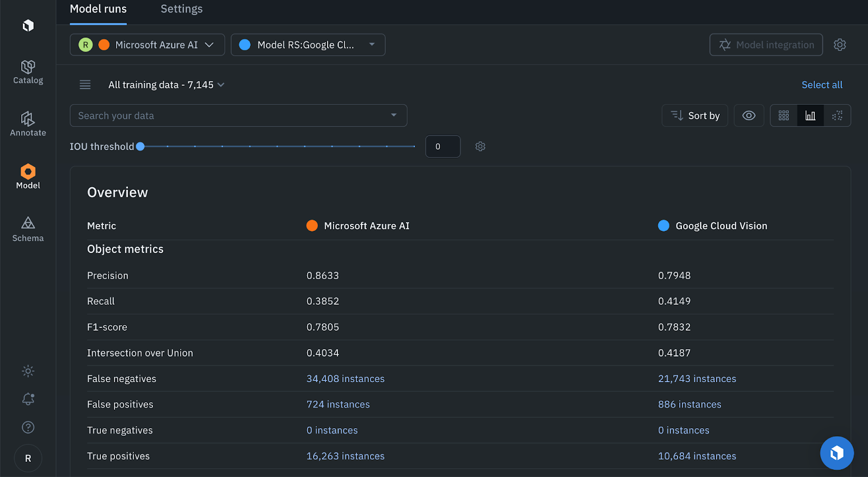The height and width of the screenshot is (477, 868).
Task: Click Azure F1-score value 0.7805
Action: tap(323, 327)
